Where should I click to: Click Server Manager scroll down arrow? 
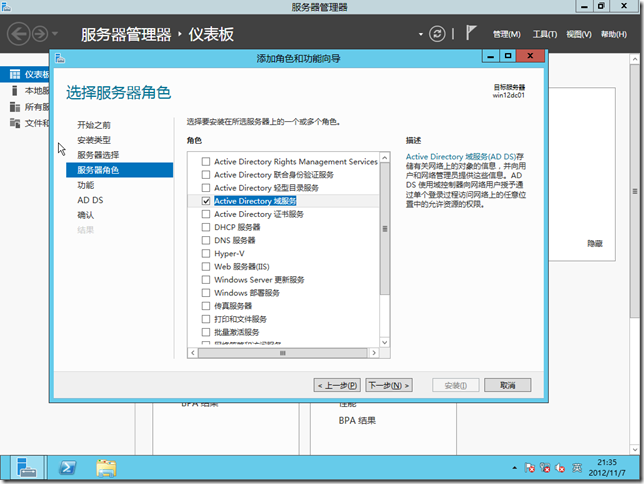point(635,449)
